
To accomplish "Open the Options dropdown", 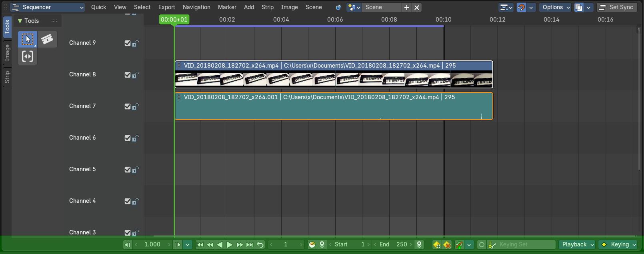I will pyautogui.click(x=556, y=7).
